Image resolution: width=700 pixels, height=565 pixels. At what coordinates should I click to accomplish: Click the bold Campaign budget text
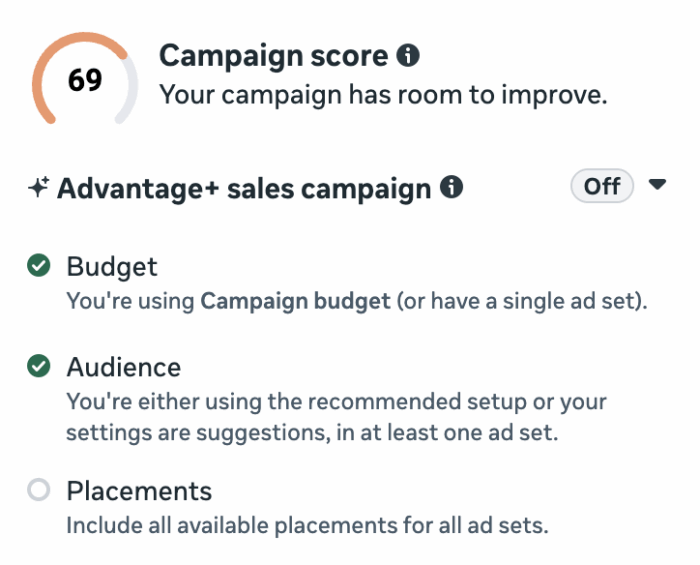(x=296, y=300)
